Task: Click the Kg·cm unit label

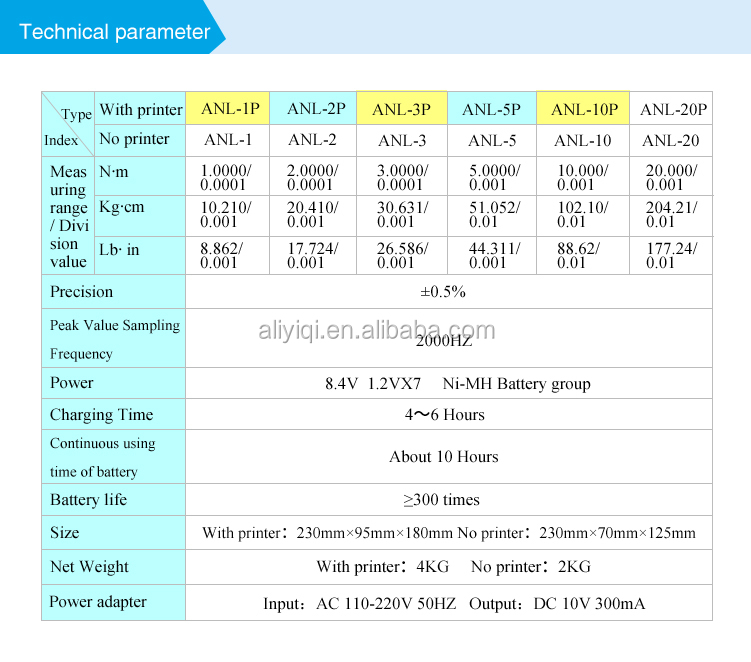Action: [121, 207]
